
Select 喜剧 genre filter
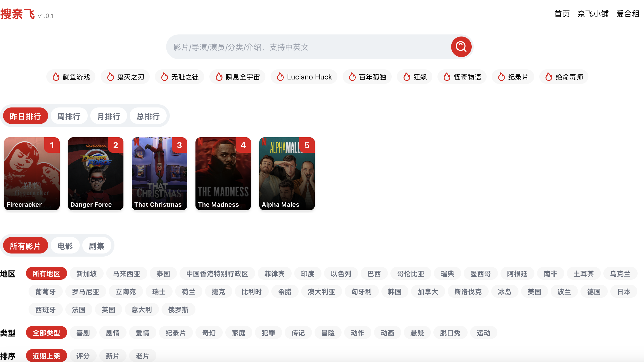coord(83,333)
